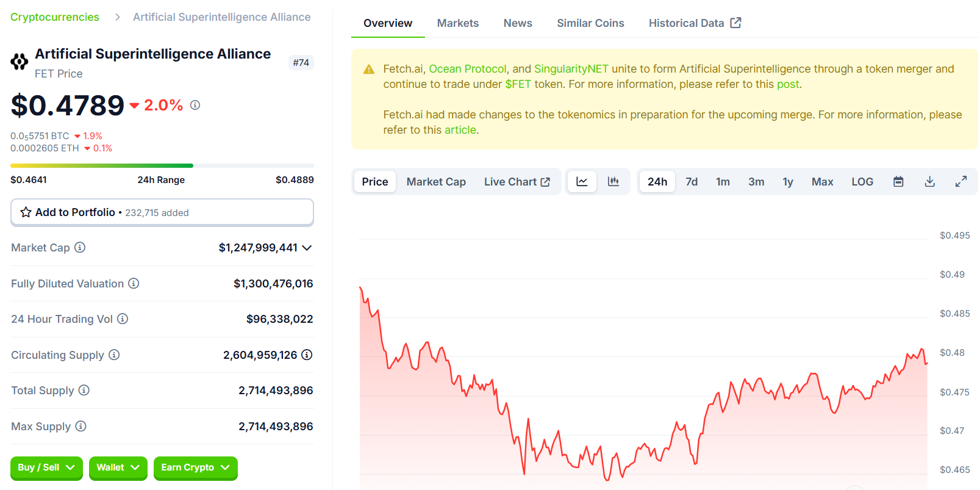Click Add to Portfolio button
The image size is (980, 490).
[162, 212]
